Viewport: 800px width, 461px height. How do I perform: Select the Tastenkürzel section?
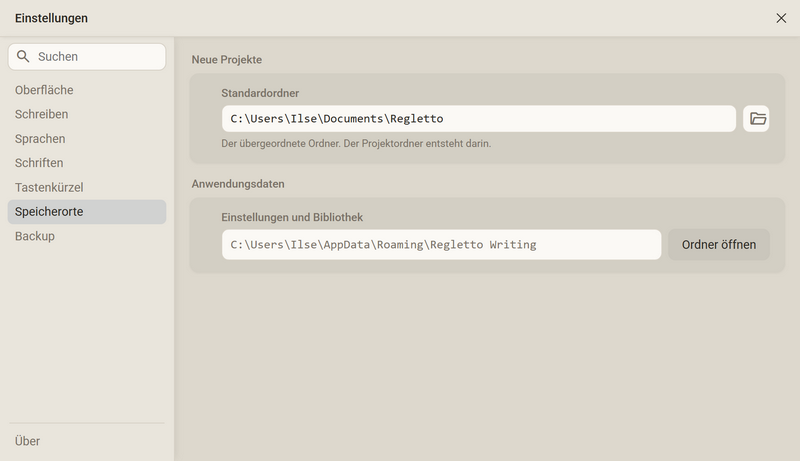click(87, 187)
